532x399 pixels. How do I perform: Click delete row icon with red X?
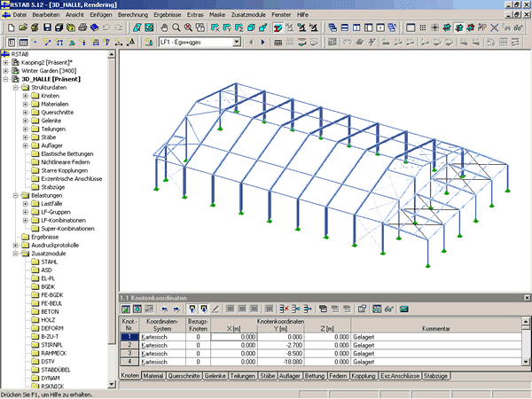tap(284, 309)
